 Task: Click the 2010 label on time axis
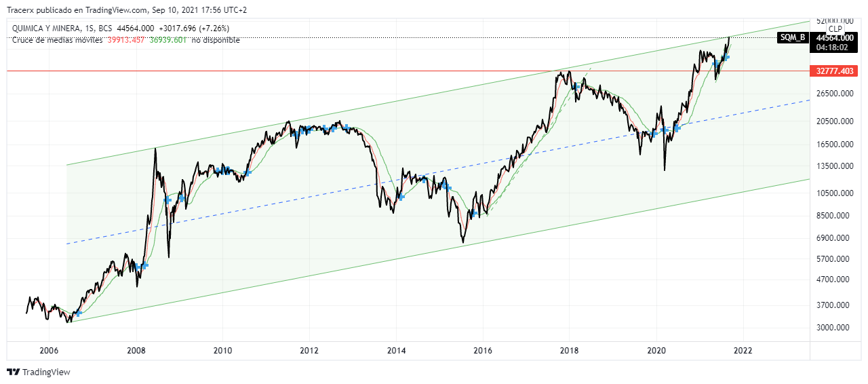pos(222,351)
